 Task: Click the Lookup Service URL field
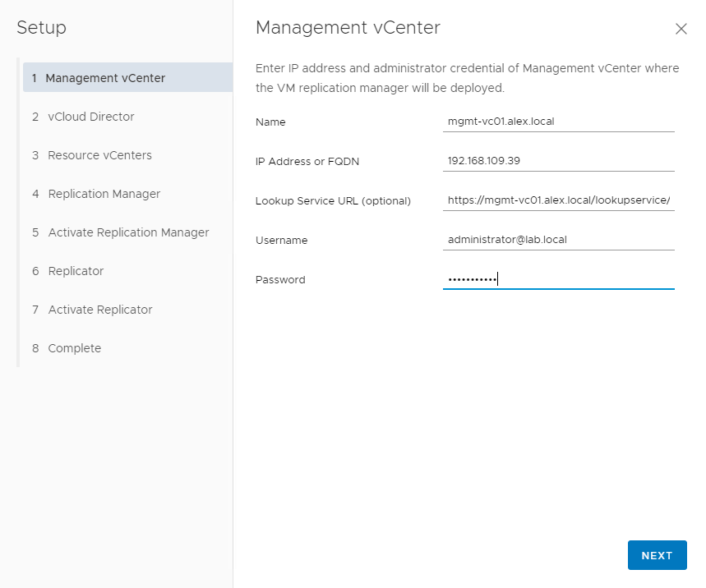point(558,200)
